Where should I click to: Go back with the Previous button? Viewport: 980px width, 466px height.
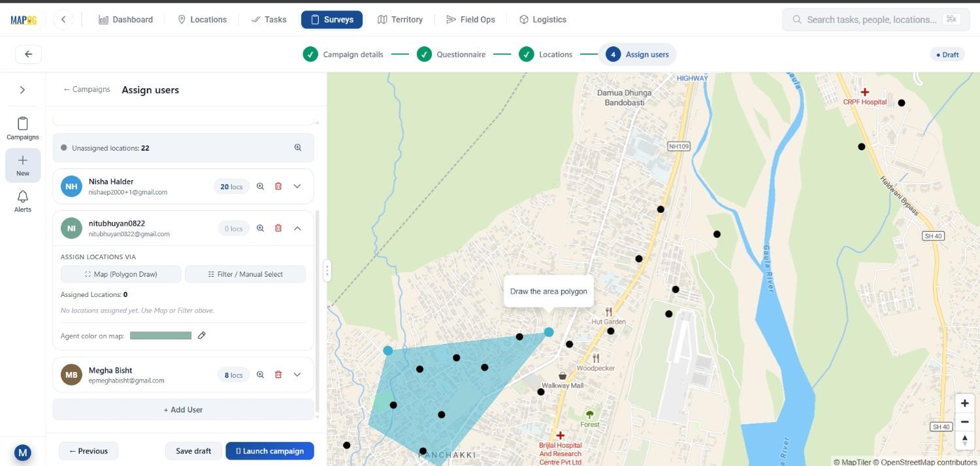(x=88, y=451)
